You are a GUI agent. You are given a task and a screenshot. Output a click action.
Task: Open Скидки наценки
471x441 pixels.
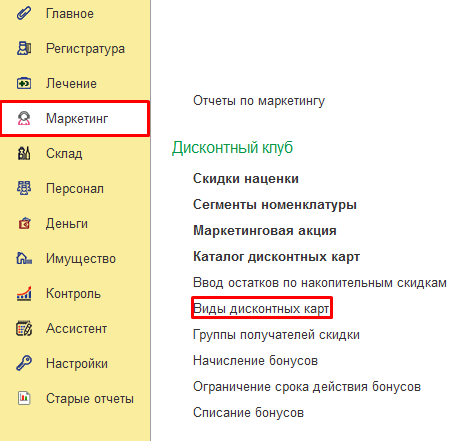click(x=246, y=179)
